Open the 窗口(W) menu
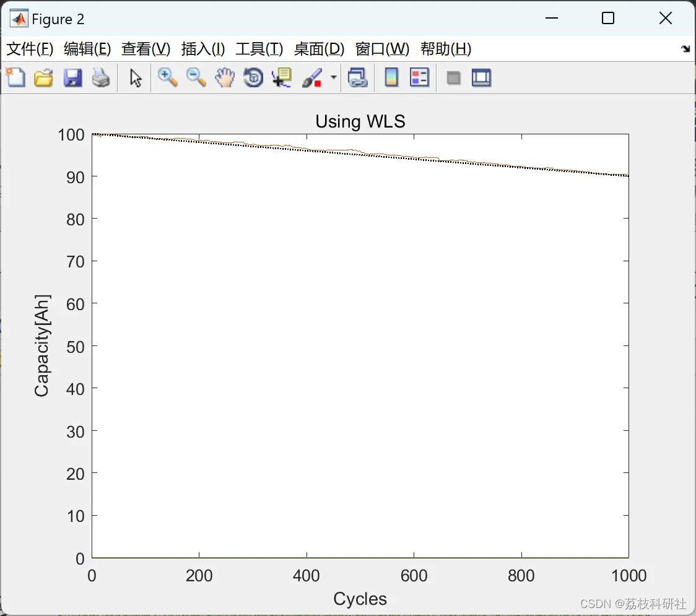 pyautogui.click(x=382, y=49)
